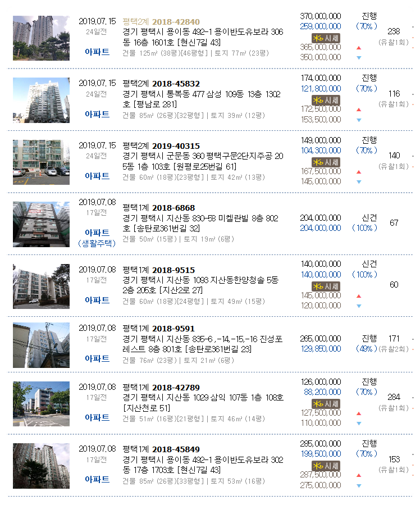The image size is (420, 505).
Task: Click minimum bid price 88,200,000
Action: click(x=322, y=392)
